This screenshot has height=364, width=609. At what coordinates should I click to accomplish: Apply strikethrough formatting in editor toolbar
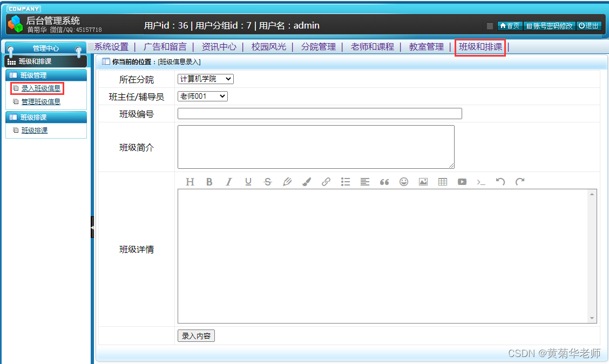tap(268, 182)
